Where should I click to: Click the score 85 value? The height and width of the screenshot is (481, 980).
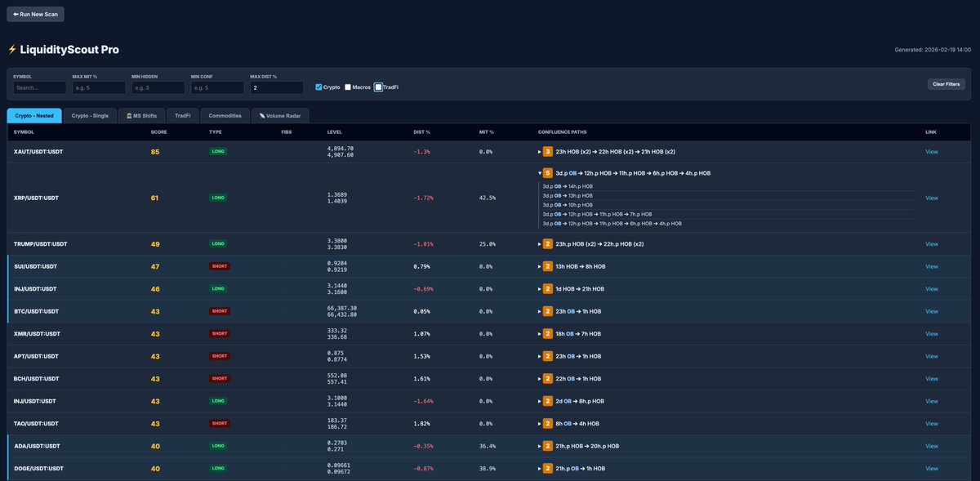(155, 152)
